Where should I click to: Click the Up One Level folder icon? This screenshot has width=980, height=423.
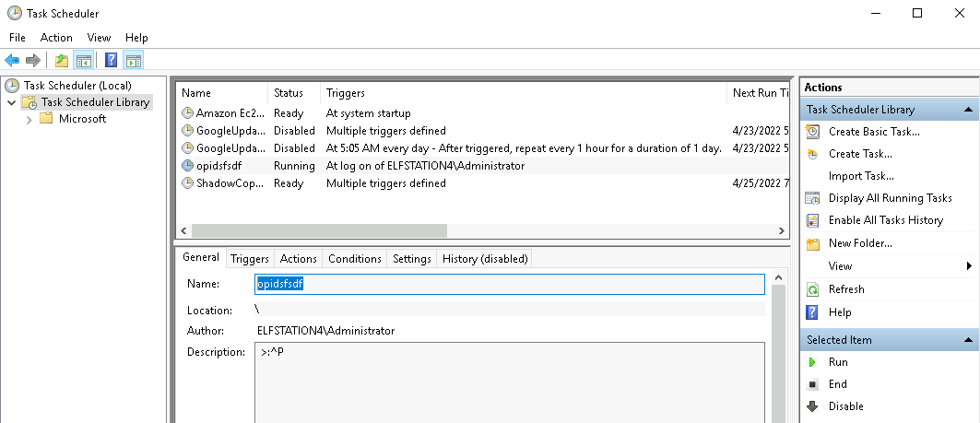click(61, 61)
